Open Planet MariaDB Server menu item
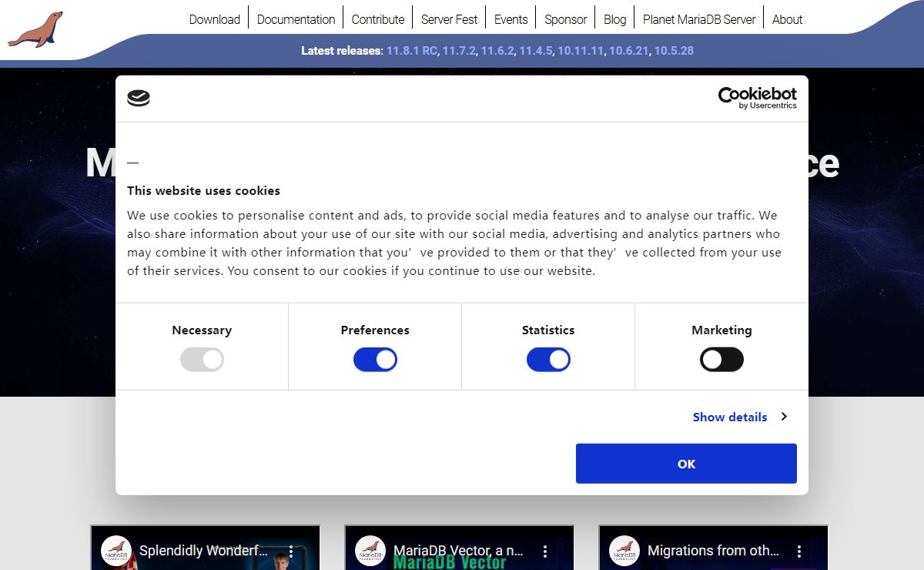 click(699, 19)
